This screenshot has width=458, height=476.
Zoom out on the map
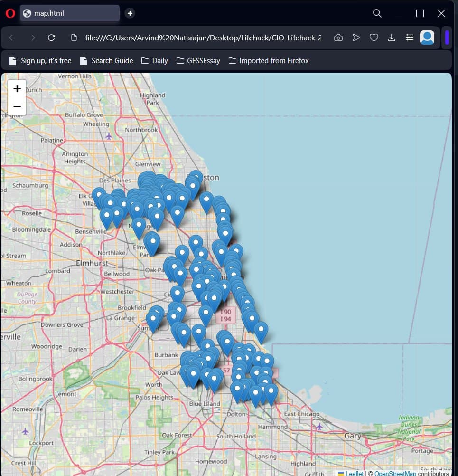pyautogui.click(x=17, y=106)
